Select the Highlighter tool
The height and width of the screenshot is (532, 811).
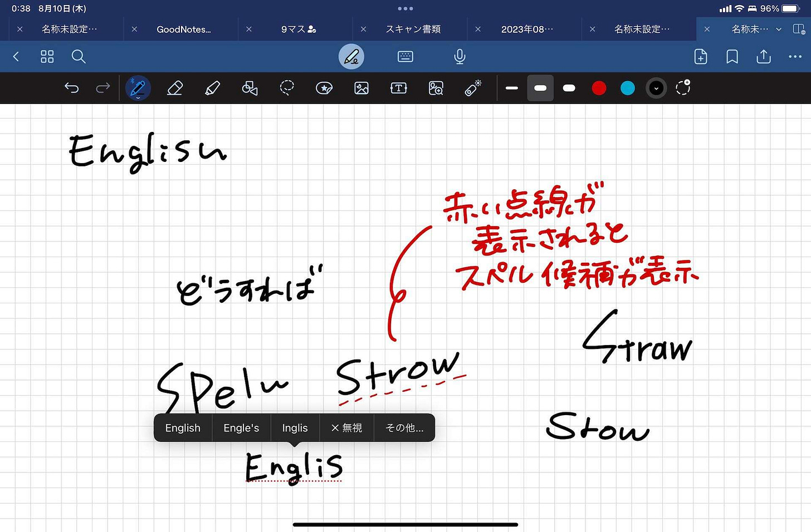pos(212,87)
